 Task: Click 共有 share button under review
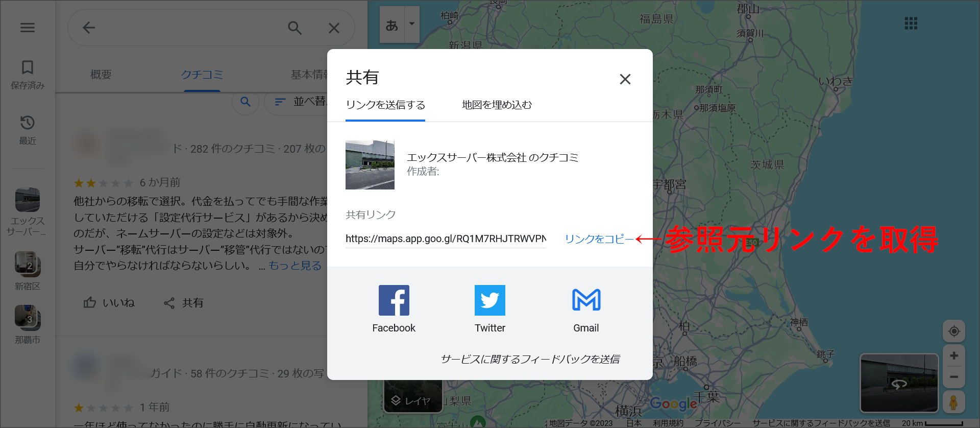click(184, 303)
